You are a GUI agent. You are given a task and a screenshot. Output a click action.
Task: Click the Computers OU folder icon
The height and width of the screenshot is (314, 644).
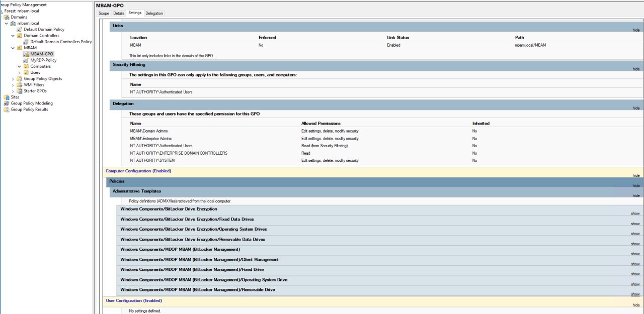26,66
